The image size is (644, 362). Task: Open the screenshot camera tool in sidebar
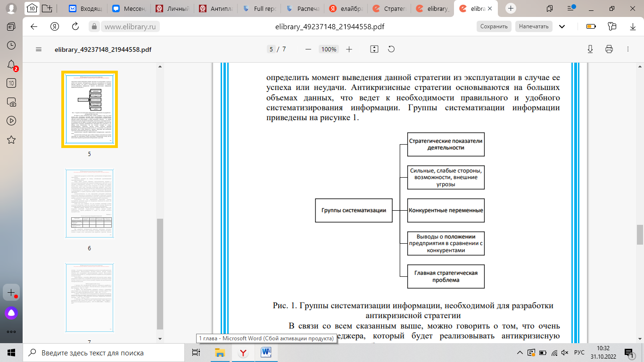(x=10, y=102)
